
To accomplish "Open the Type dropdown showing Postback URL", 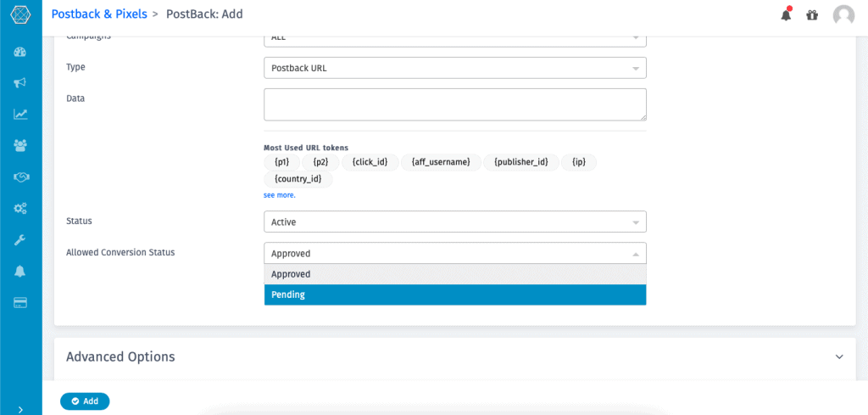I will tap(454, 68).
